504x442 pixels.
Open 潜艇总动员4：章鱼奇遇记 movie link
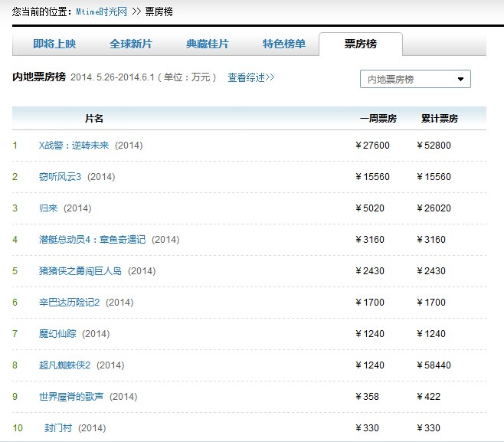click(x=92, y=240)
